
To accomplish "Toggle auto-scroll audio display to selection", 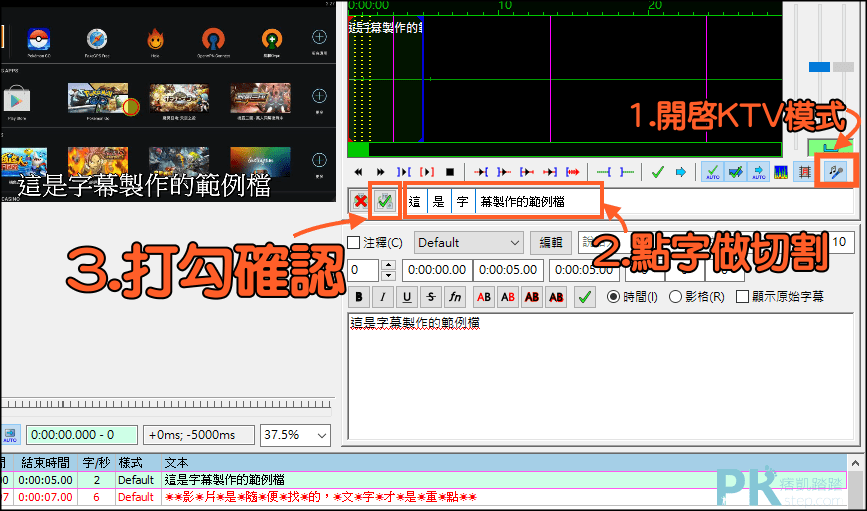I will pos(758,172).
